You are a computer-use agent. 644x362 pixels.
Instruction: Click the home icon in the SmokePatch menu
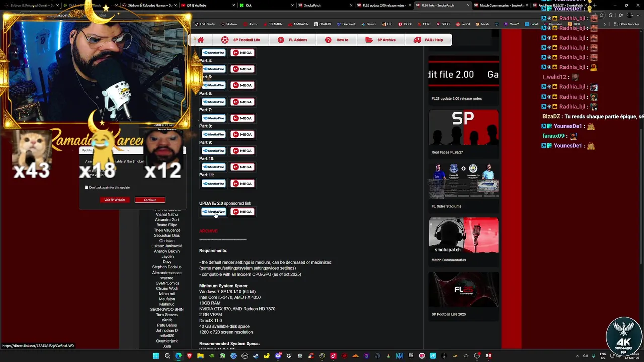click(200, 40)
